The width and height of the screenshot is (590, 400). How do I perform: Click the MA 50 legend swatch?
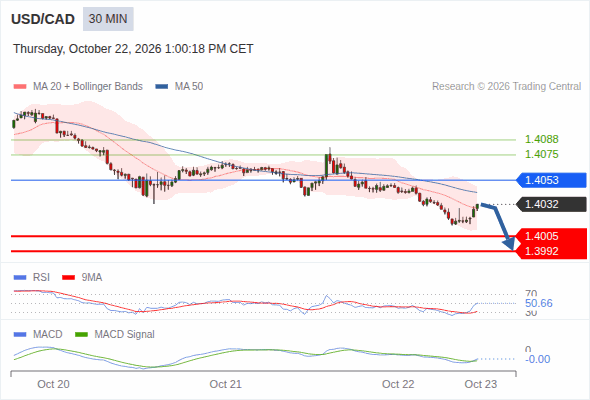[x=162, y=87]
